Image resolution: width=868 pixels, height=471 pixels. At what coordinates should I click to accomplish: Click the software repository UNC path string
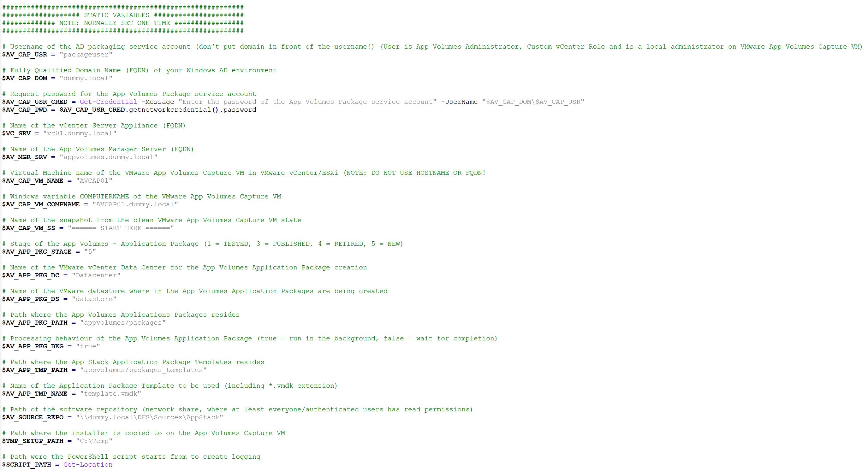pyautogui.click(x=149, y=417)
